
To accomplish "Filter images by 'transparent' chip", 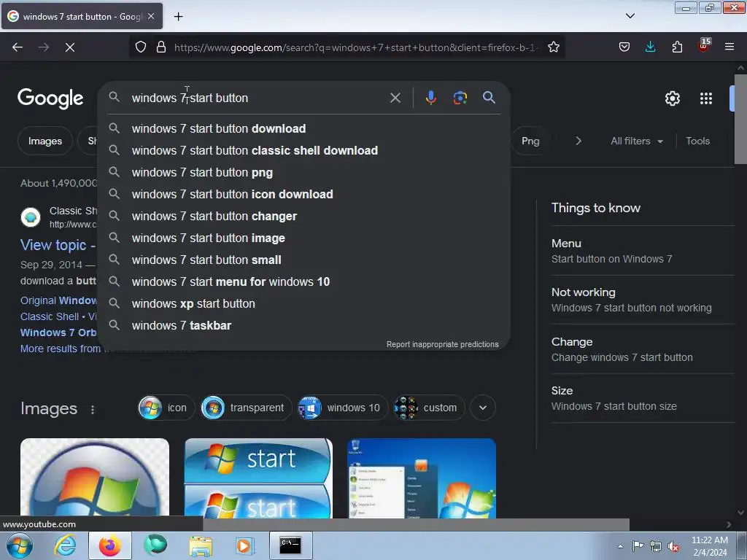I will coord(246,408).
